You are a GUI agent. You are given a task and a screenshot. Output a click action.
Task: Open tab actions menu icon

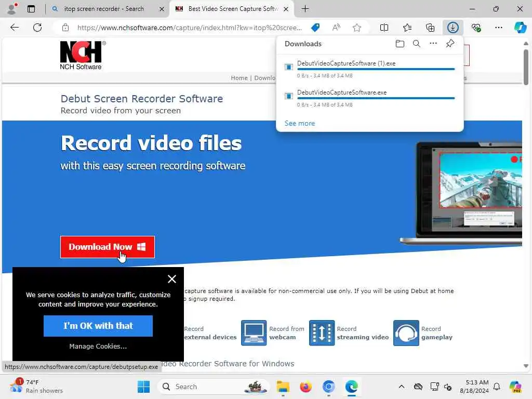pos(31,9)
